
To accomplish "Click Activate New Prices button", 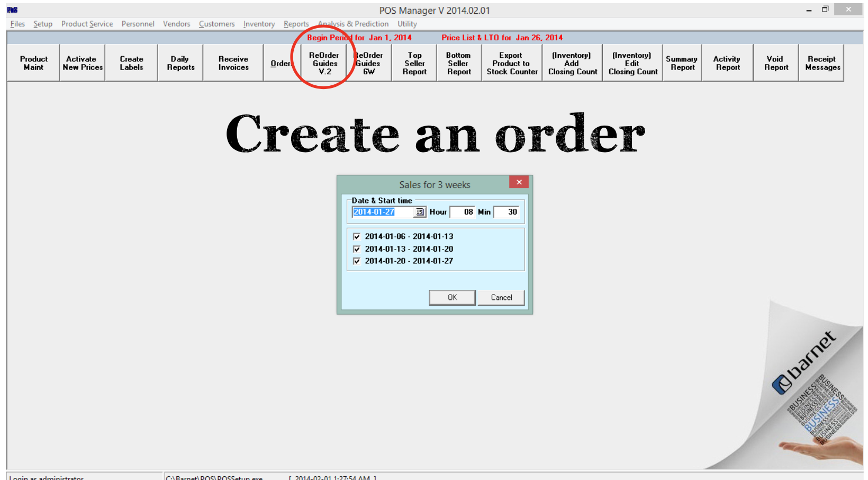I will tap(83, 63).
